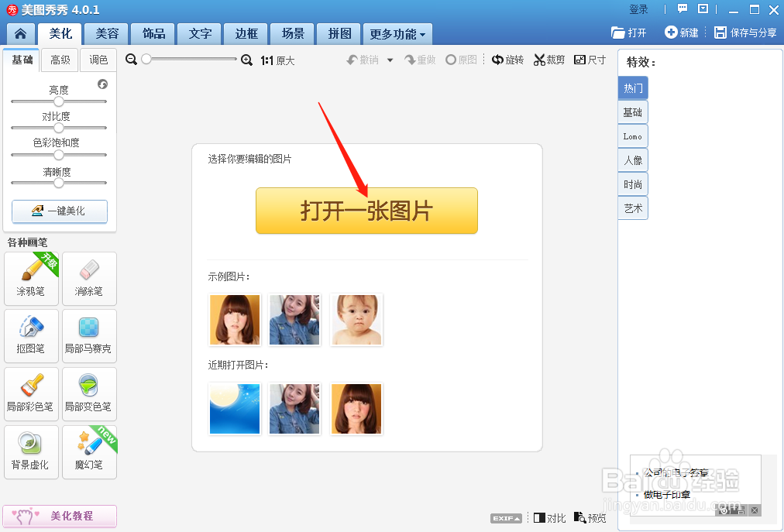Select the 基础 adjustments tab
The height and width of the screenshot is (532, 784).
point(22,60)
